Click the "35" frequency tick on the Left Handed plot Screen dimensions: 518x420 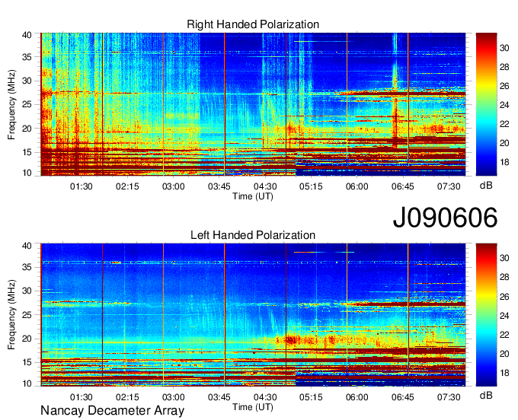(27, 268)
